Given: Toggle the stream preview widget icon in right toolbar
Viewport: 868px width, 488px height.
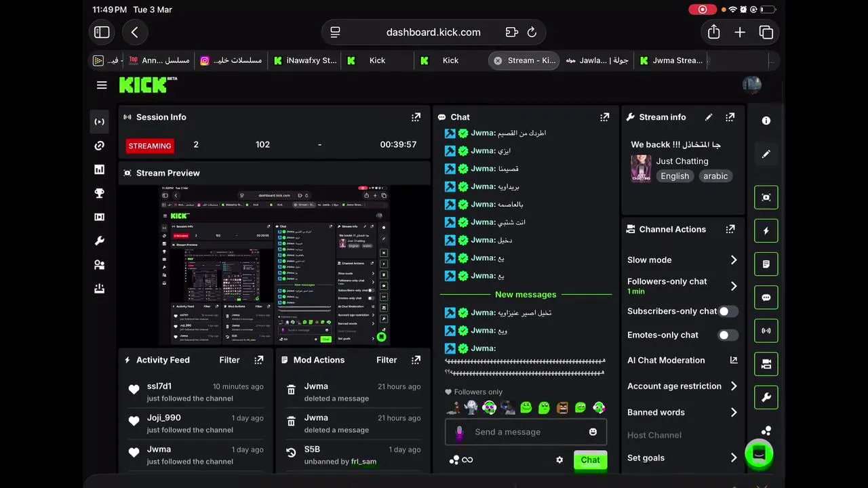Looking at the screenshot, I should tap(766, 197).
